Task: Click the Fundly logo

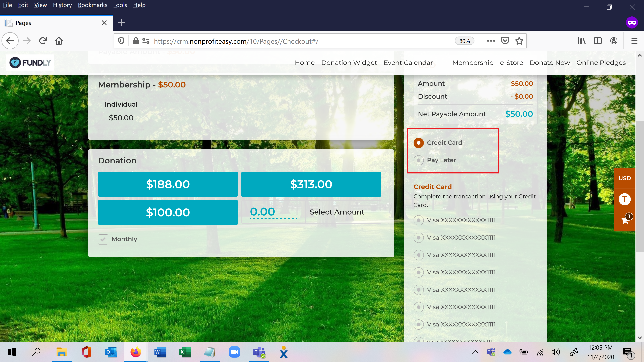Action: (30, 63)
